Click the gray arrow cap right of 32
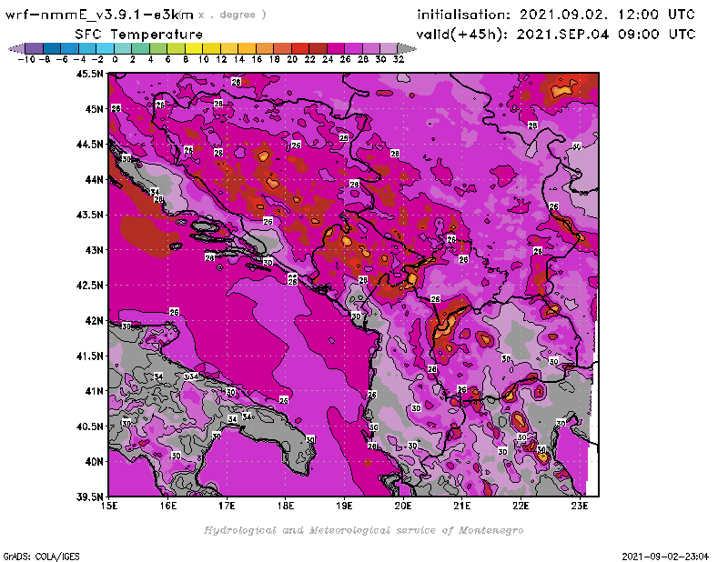The image size is (728, 562). pos(406,48)
